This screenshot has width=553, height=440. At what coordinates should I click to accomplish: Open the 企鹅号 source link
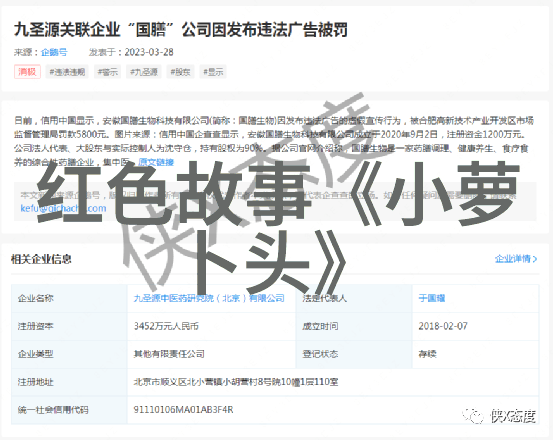point(54,52)
